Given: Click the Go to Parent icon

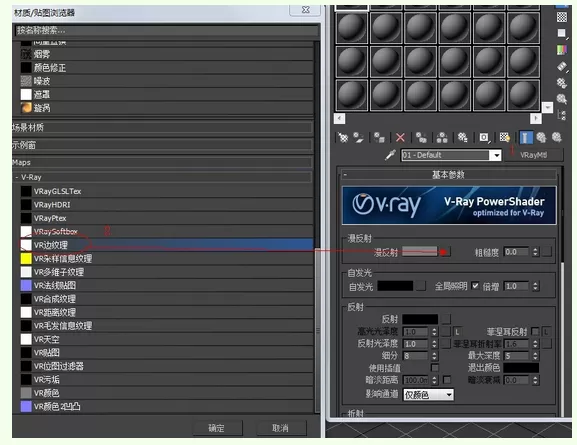Looking at the screenshot, I should (x=541, y=138).
